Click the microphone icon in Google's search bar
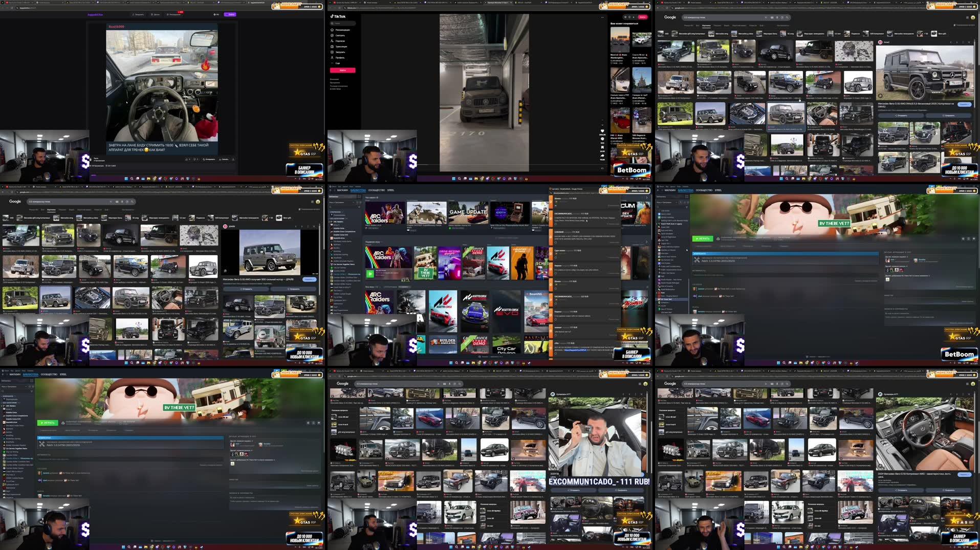Image resolution: width=980 pixels, height=550 pixels. pyautogui.click(x=777, y=17)
